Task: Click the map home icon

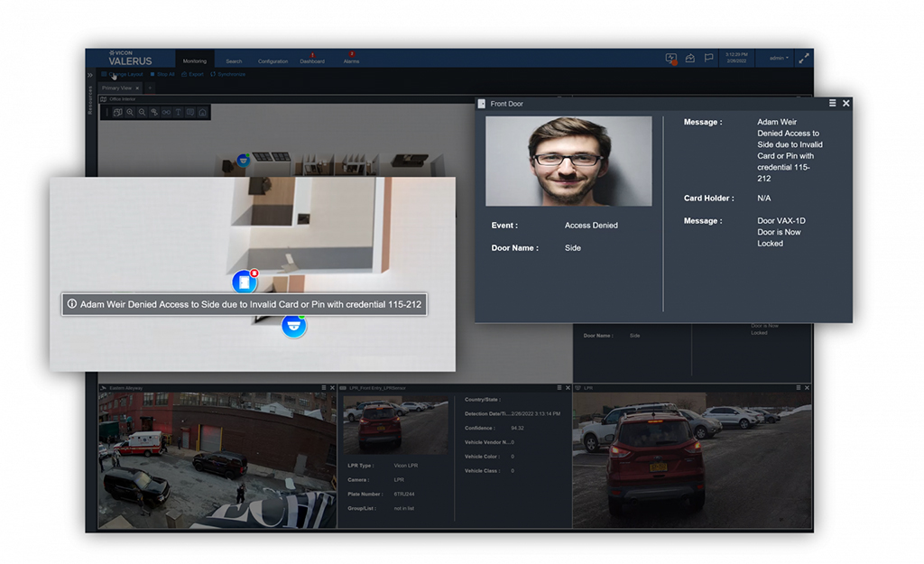Action: click(203, 113)
